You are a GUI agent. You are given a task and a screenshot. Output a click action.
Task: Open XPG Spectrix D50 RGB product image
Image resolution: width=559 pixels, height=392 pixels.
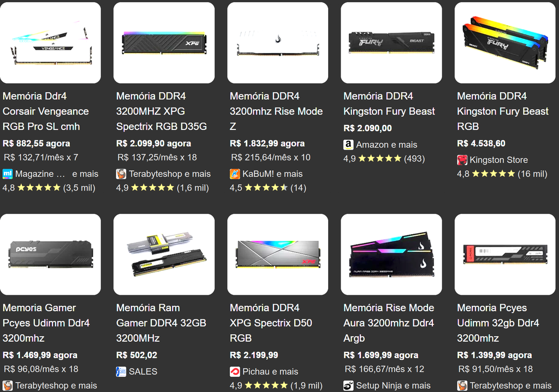278,254
